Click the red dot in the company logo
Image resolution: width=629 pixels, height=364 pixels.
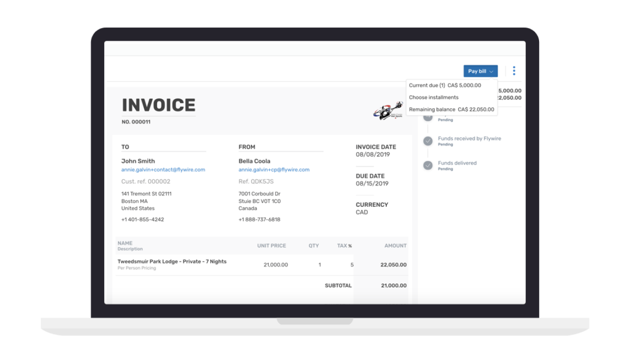point(396,118)
